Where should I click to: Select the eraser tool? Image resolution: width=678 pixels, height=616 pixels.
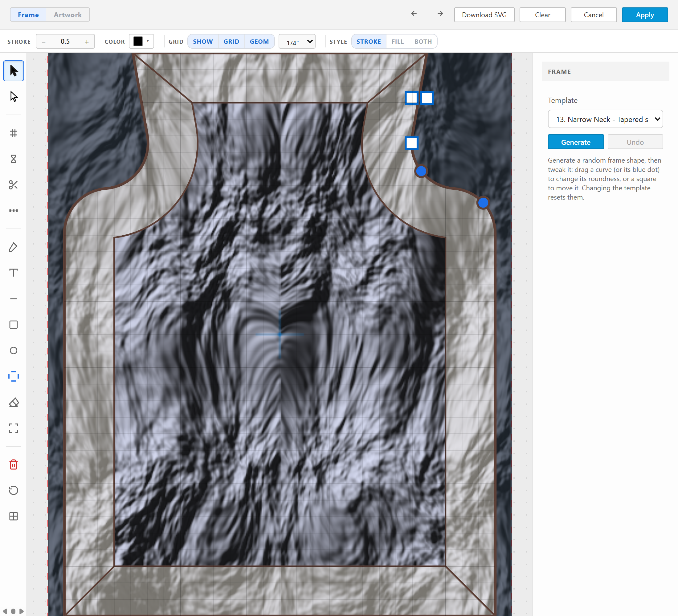pos(14,402)
